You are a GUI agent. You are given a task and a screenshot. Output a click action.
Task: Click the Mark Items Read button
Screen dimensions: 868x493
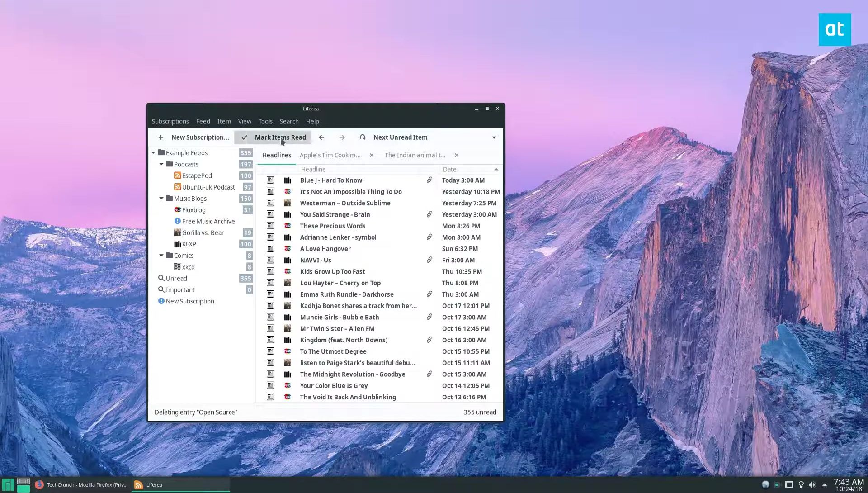(x=273, y=137)
